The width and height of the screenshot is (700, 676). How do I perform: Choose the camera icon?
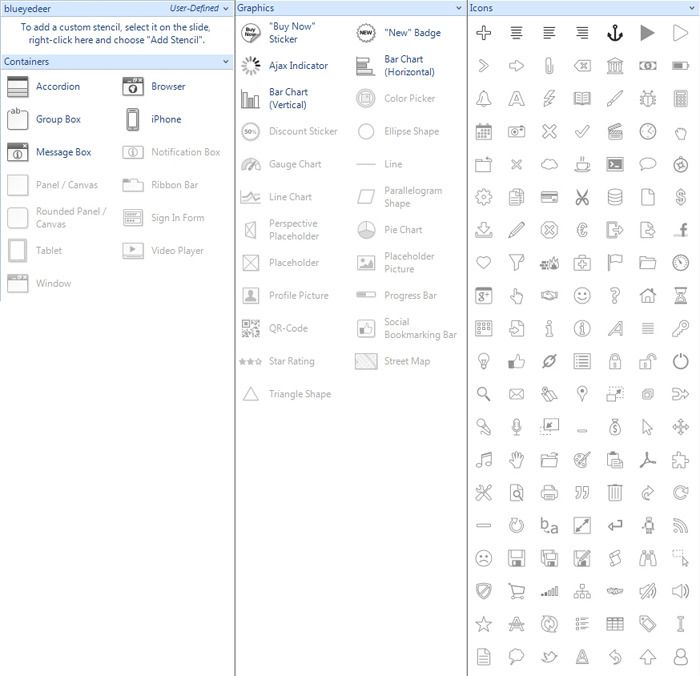(x=517, y=131)
